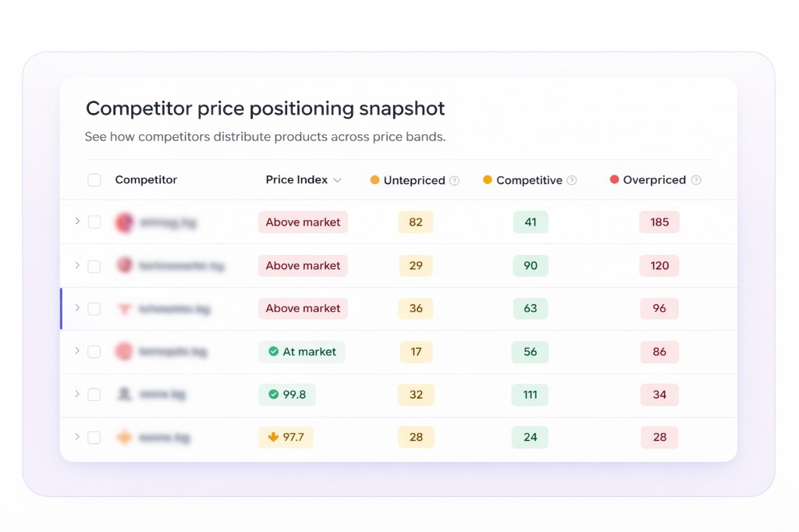Viewport: 799px width, 532px height.
Task: Click the Untepriced orange dot indicator
Action: pyautogui.click(x=375, y=180)
